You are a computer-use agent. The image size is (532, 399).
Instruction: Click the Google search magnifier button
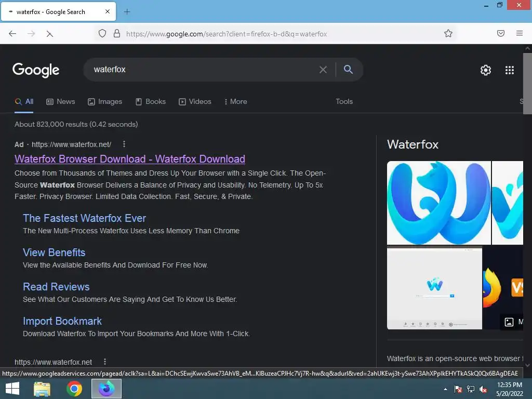point(348,69)
